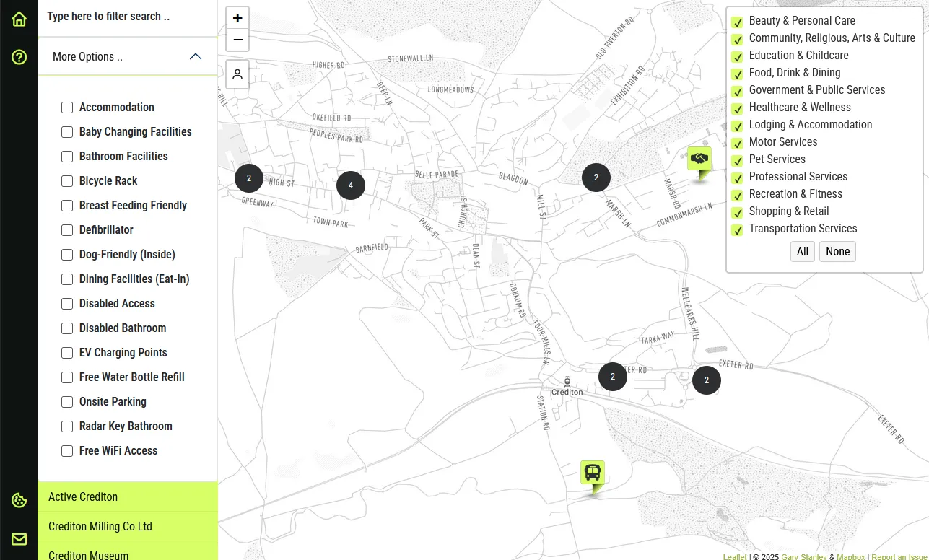The width and height of the screenshot is (929, 560).
Task: Zoom in on the map
Action: (237, 18)
